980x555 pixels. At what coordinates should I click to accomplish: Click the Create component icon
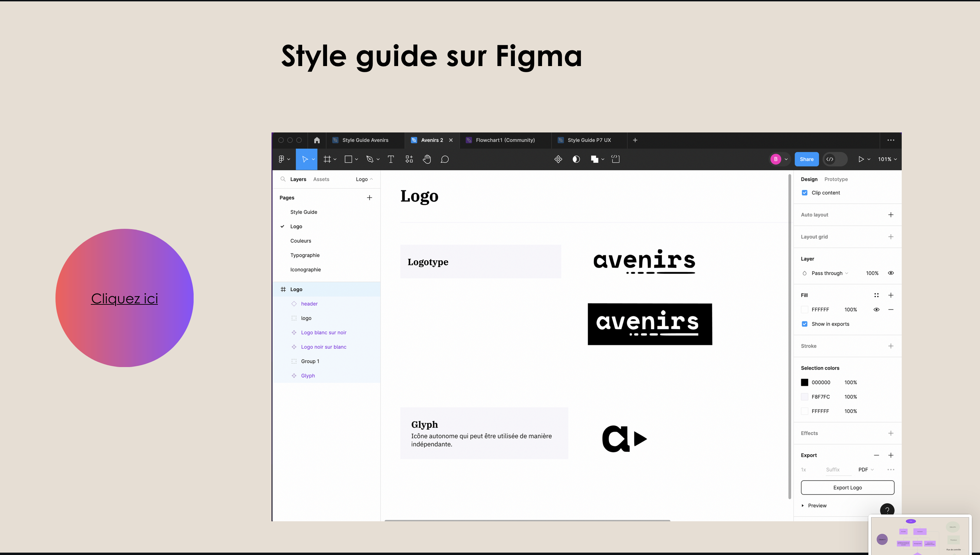[x=558, y=159]
